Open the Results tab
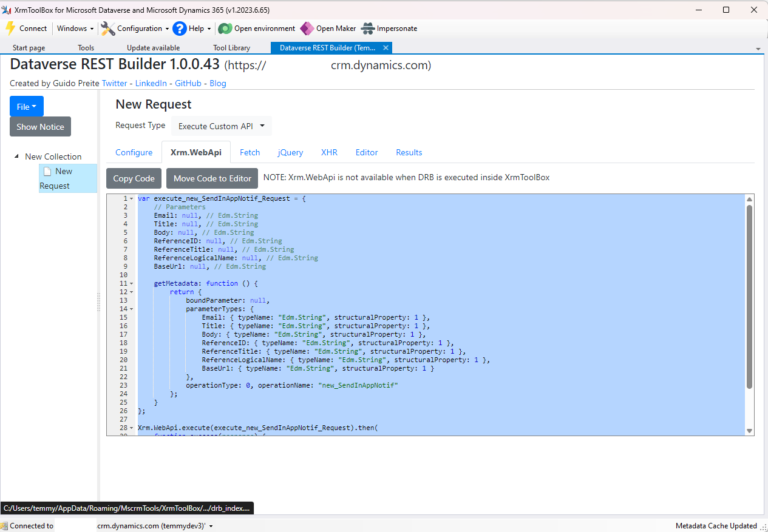 pos(409,152)
